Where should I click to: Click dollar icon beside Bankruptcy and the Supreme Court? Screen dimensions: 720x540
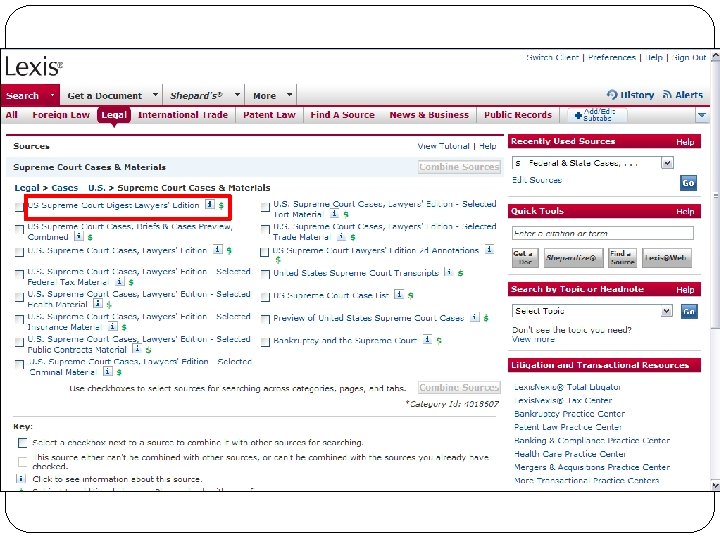pyautogui.click(x=439, y=341)
